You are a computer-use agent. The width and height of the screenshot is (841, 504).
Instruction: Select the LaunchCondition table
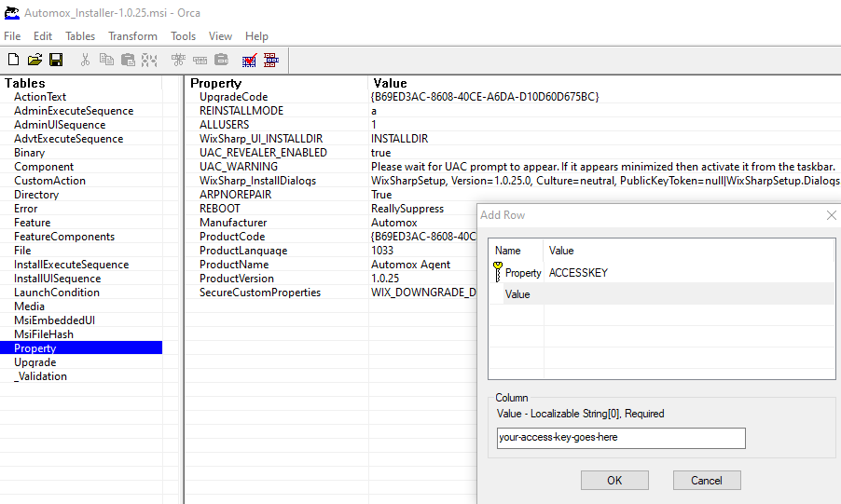point(57,292)
